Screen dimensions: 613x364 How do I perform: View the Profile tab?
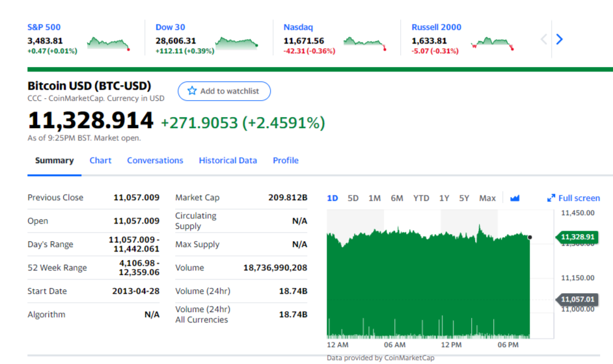286,161
